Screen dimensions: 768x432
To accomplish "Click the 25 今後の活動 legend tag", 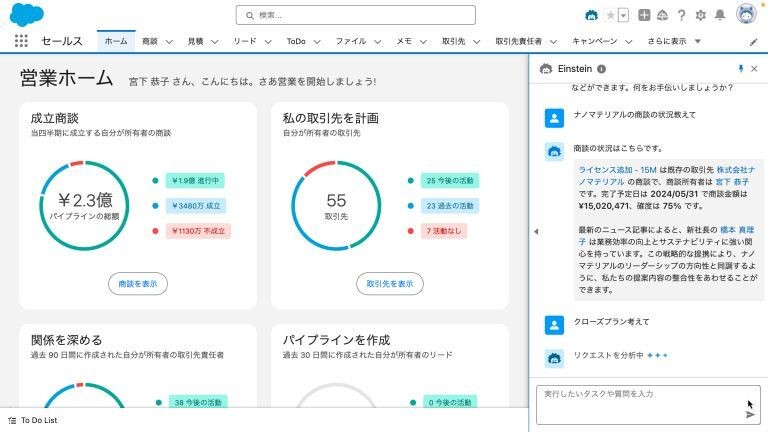I will coord(450,181).
